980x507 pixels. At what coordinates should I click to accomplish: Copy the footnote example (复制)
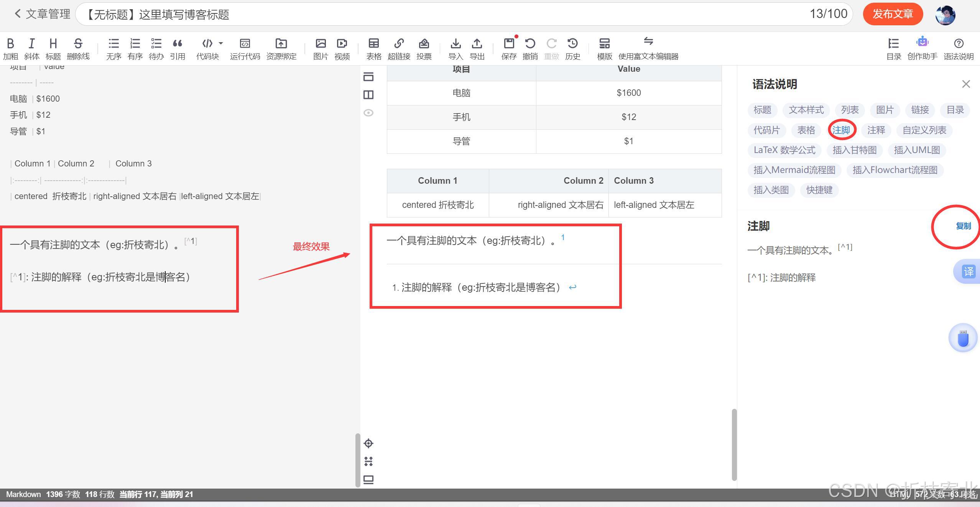(x=964, y=226)
